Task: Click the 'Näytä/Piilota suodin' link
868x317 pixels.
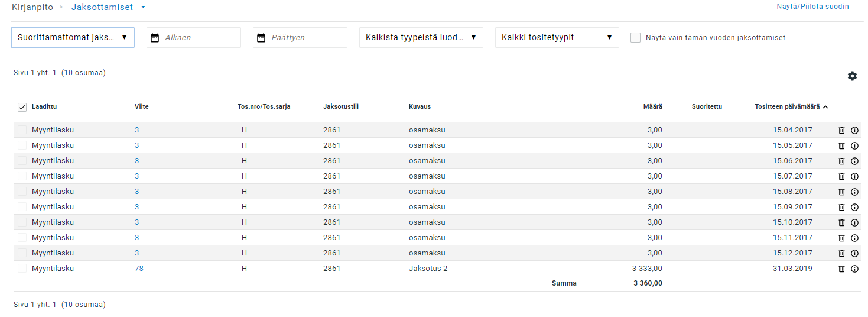Action: pos(812,7)
